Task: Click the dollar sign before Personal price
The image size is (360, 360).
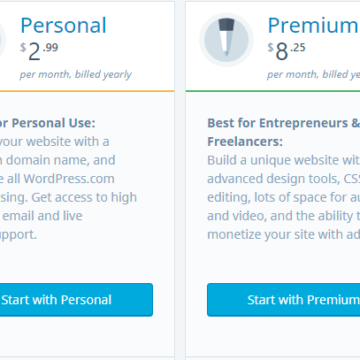Action: tap(23, 48)
